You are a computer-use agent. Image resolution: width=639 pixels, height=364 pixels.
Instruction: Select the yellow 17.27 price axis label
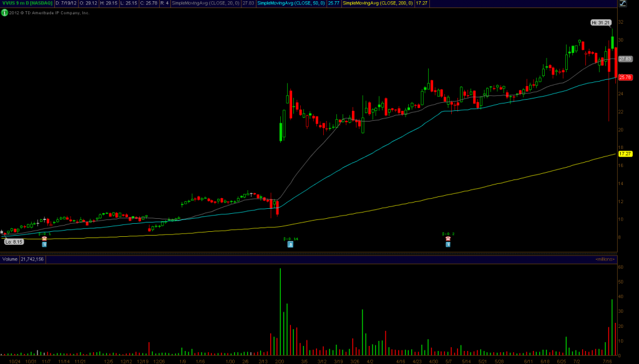click(625, 153)
